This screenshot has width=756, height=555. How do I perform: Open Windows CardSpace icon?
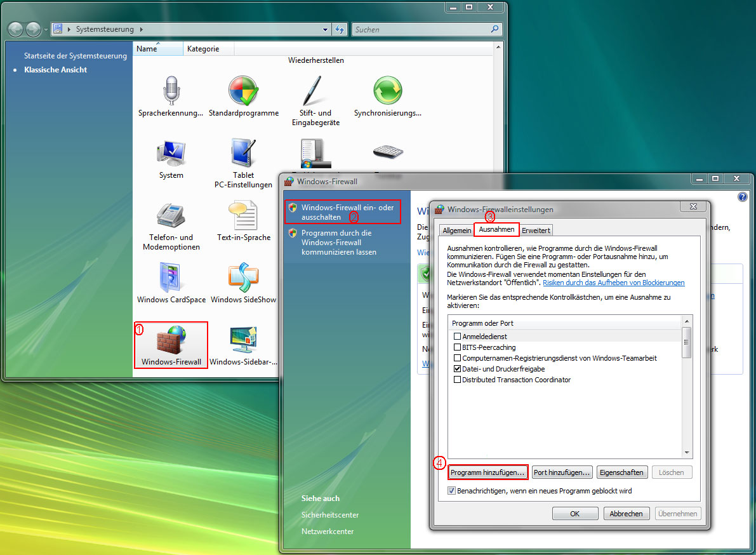[x=171, y=283]
